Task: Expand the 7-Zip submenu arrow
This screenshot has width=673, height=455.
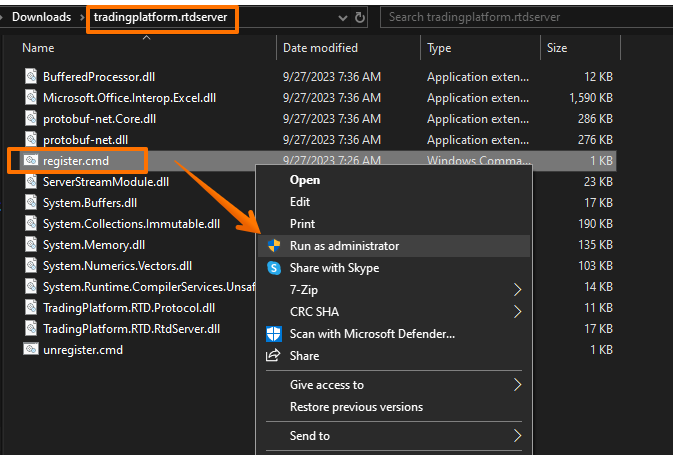Action: point(517,290)
